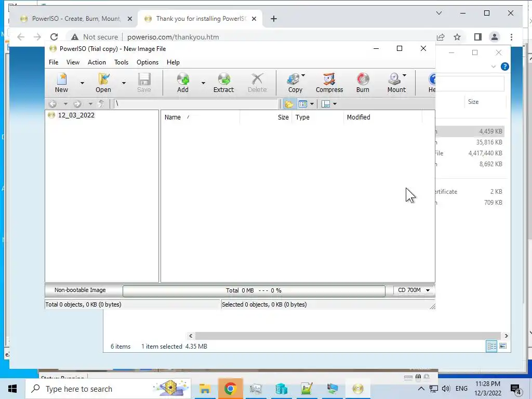Click the Mount virtual drive icon
Screen dimensions: 532x399
(395, 83)
